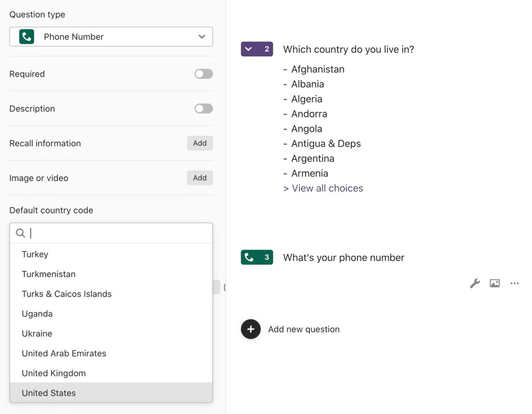532x414 pixels.
Task: Click the plus icon to add question
Action: 251,329
